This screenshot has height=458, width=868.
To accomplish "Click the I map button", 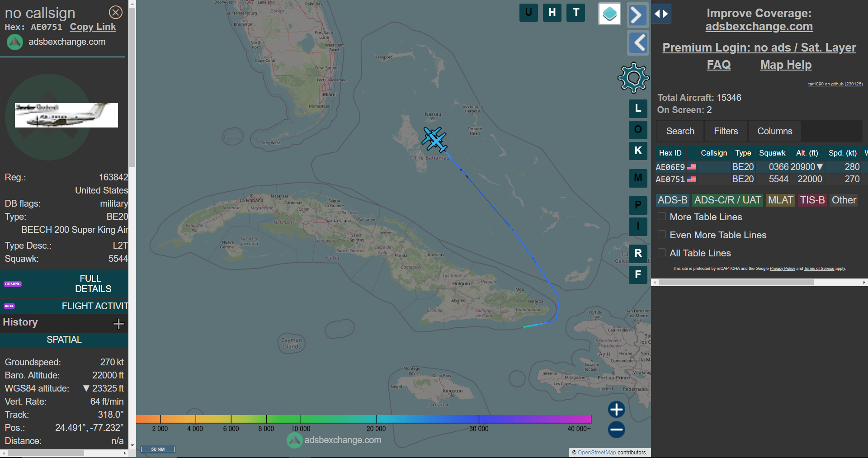I will tap(638, 227).
